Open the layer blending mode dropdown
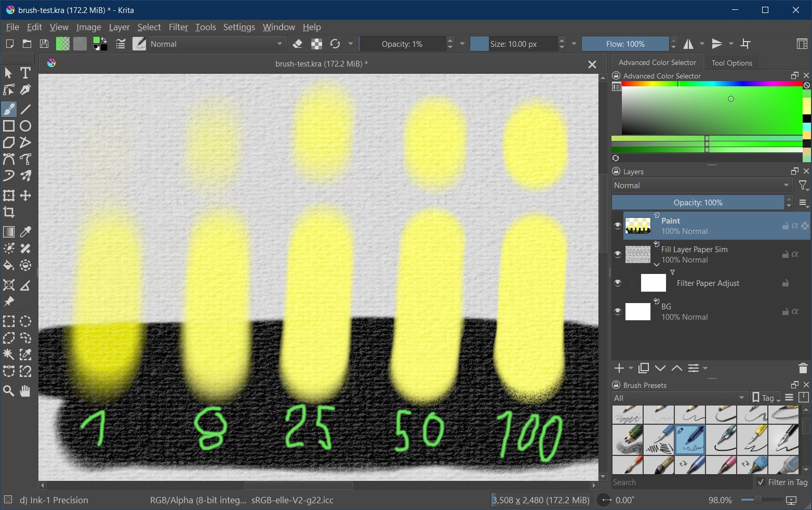Image resolution: width=812 pixels, height=510 pixels. (701, 186)
